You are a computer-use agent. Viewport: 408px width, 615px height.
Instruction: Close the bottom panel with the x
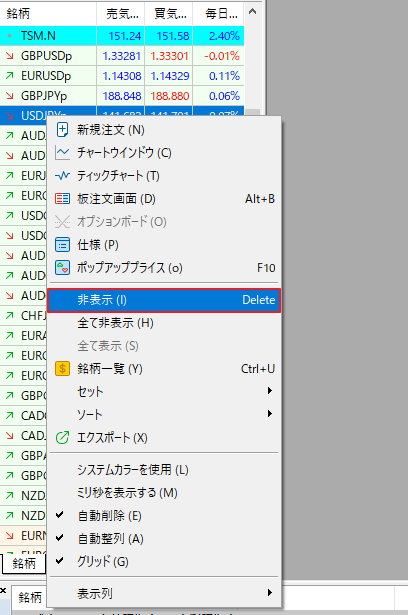[x=3, y=591]
